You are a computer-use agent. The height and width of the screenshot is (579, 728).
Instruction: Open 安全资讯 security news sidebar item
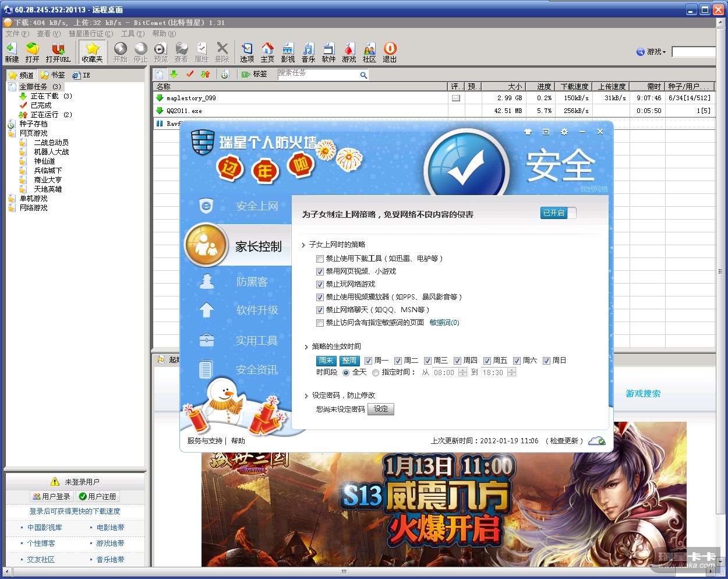coord(257,370)
